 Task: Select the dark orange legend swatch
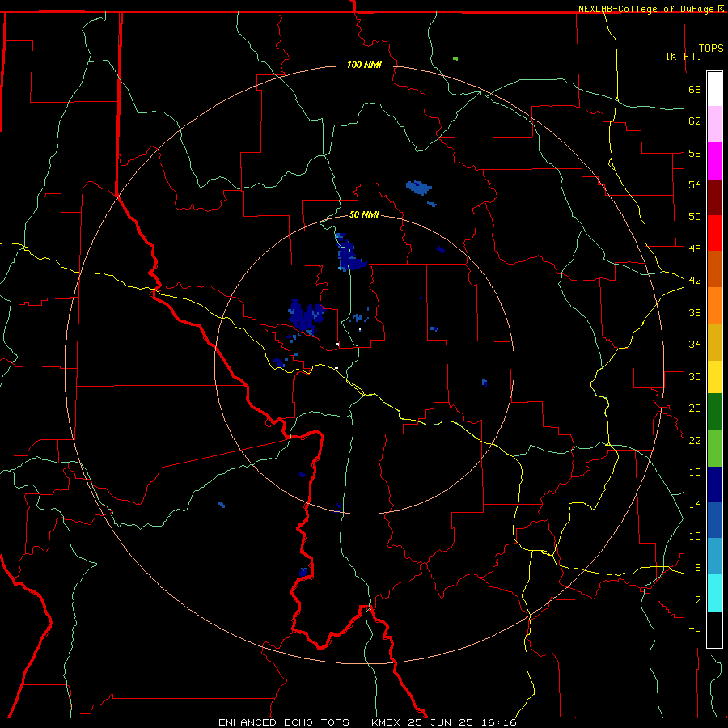tap(714, 269)
